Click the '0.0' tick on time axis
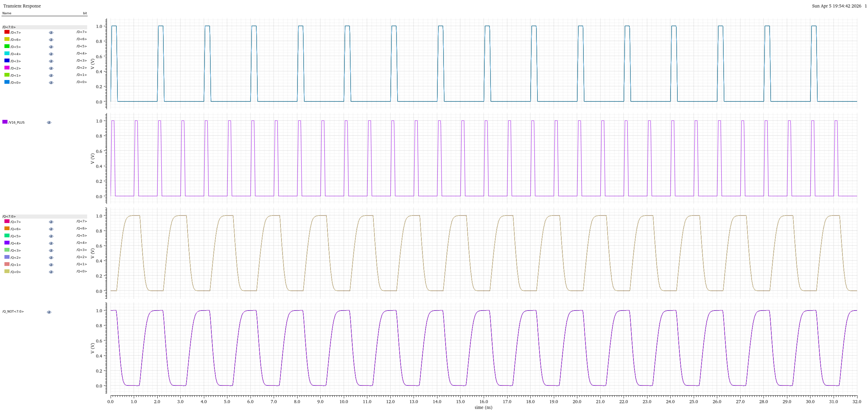This screenshot has height=412, width=868. point(111,402)
